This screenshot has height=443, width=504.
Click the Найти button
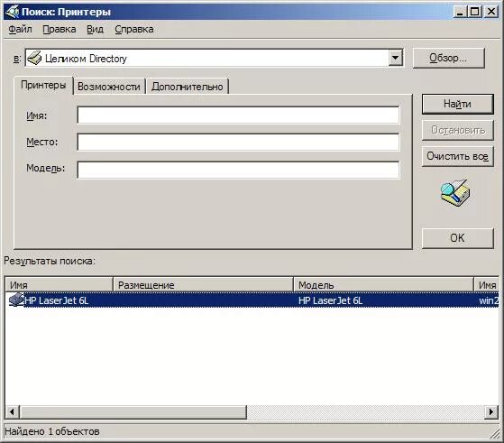[457, 104]
